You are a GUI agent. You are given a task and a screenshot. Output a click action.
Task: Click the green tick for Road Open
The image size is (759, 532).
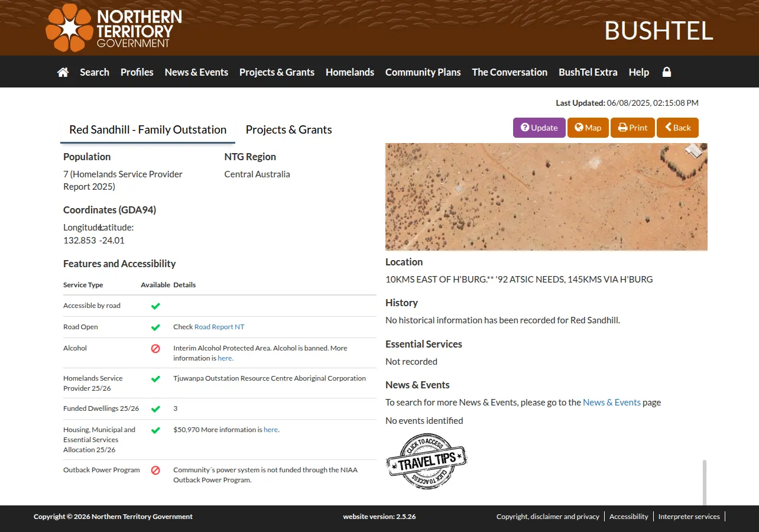pyautogui.click(x=155, y=327)
